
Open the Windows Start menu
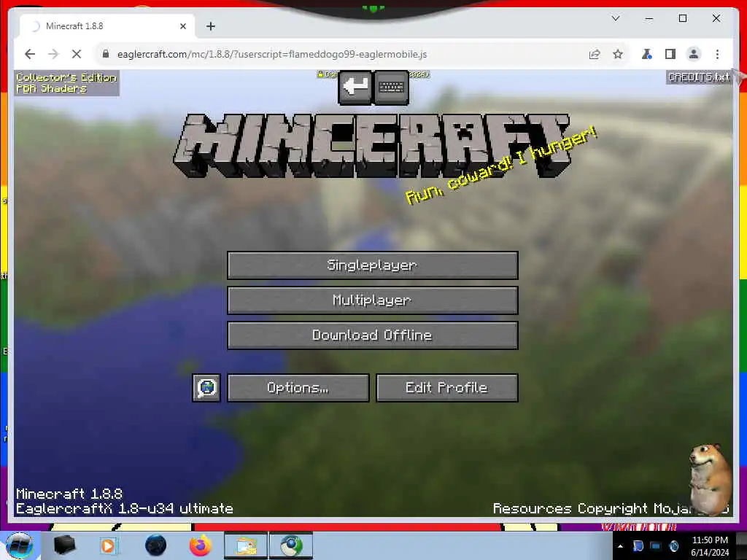pos(20,545)
